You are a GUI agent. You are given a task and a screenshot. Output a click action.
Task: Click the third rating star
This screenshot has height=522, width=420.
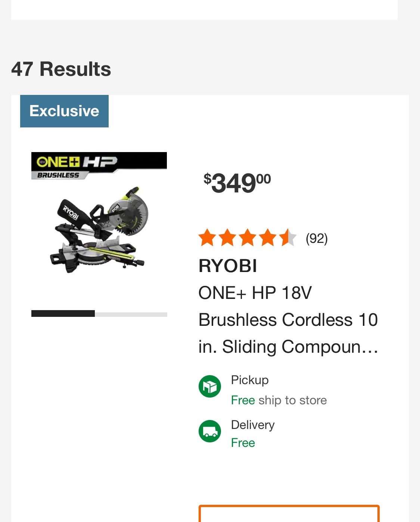(x=248, y=238)
